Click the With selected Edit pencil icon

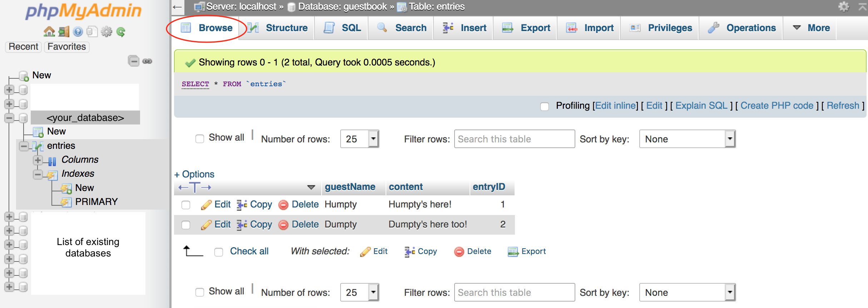(x=365, y=252)
